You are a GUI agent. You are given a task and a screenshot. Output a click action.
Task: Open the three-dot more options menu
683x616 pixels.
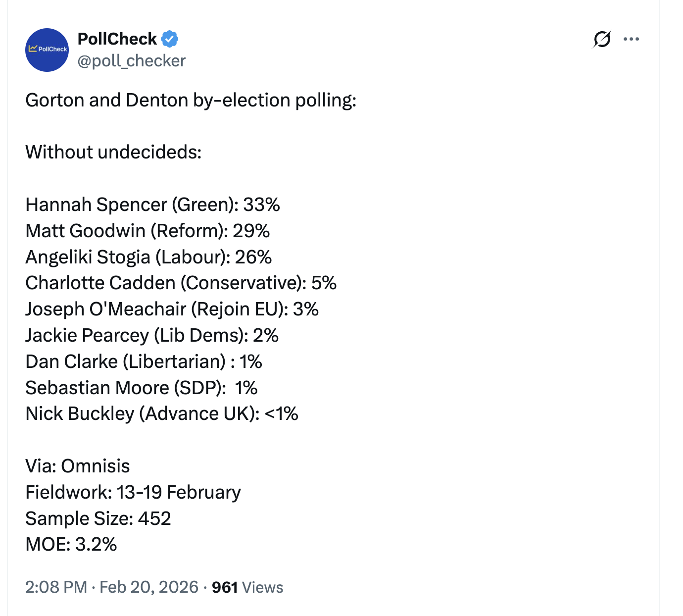(631, 39)
